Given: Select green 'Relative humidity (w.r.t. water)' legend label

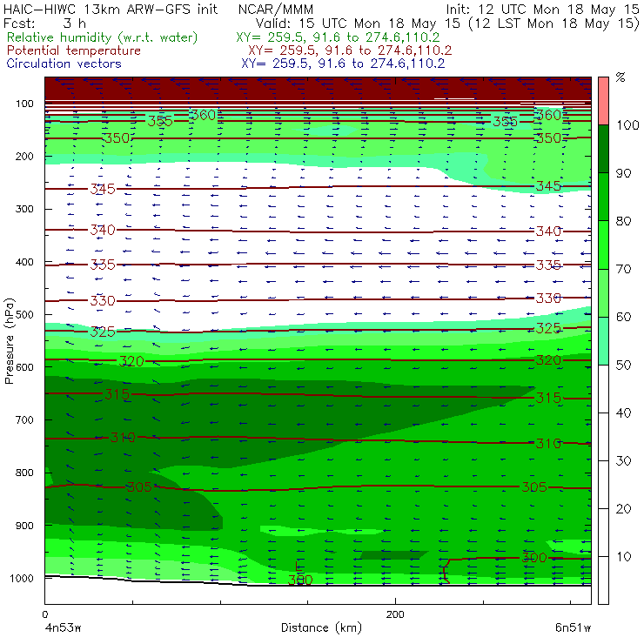Looking at the screenshot, I should (x=103, y=37).
